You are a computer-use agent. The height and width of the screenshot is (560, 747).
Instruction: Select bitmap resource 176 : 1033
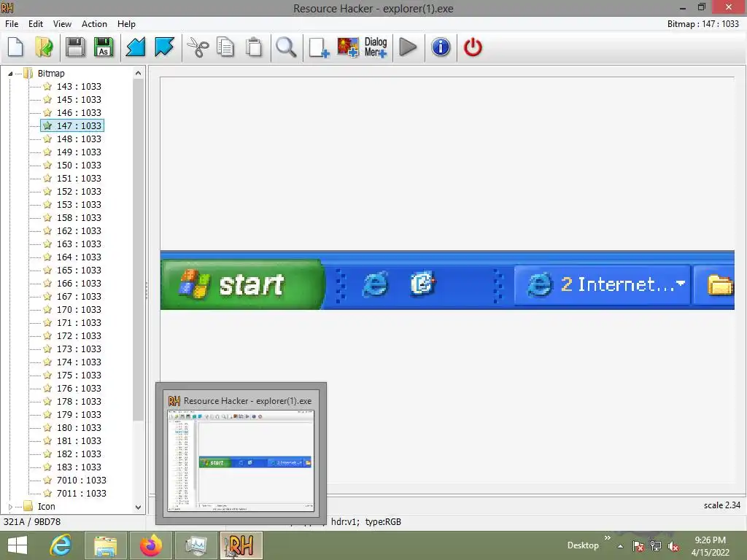pos(79,388)
